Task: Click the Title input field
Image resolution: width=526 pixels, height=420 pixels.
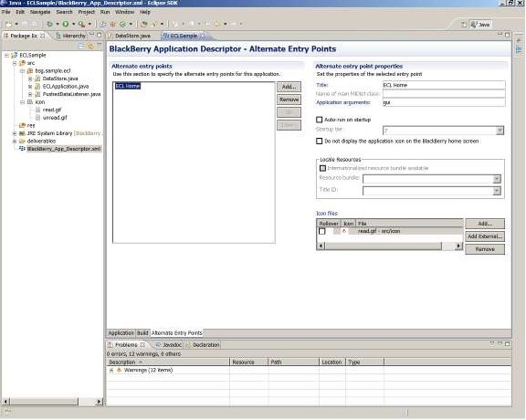Action: tap(444, 85)
